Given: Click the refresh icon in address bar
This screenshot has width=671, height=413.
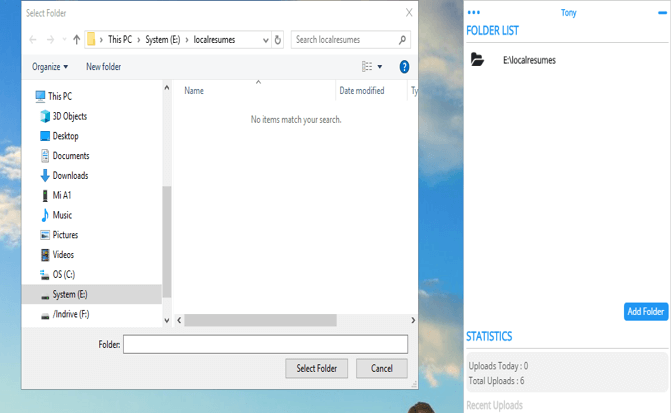Looking at the screenshot, I should [278, 40].
